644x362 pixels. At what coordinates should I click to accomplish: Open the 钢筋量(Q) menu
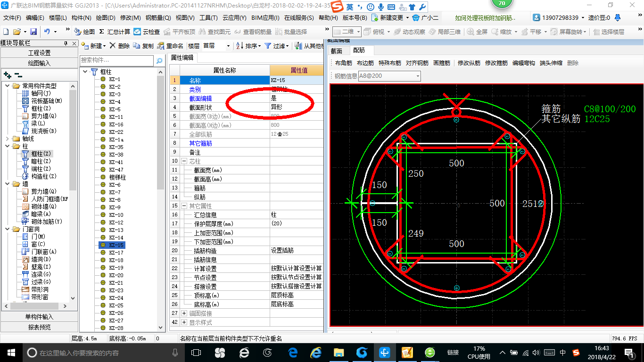pyautogui.click(x=158, y=18)
